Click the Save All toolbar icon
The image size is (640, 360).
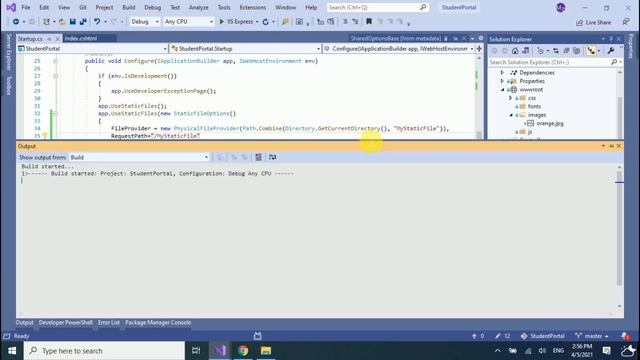[83, 22]
